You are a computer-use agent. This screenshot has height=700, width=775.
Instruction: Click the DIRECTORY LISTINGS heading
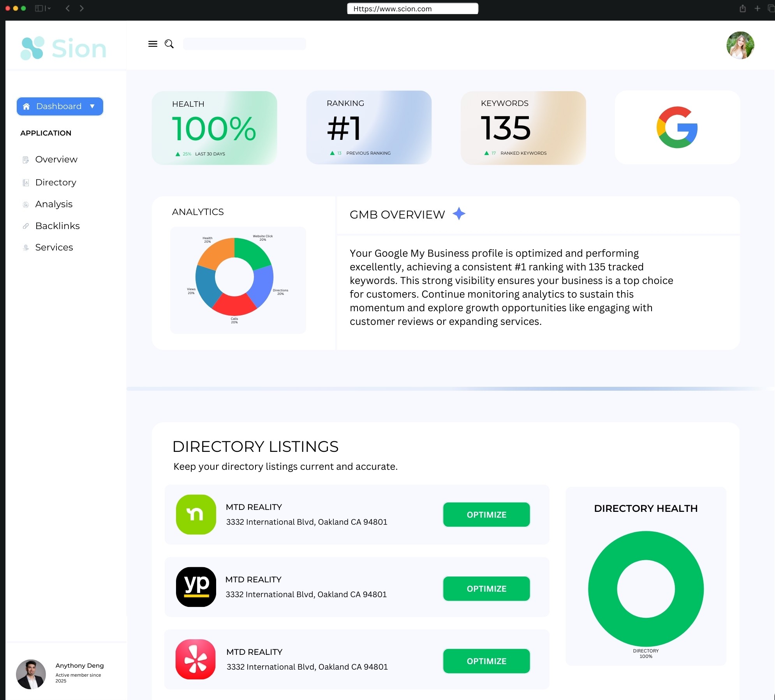[255, 446]
